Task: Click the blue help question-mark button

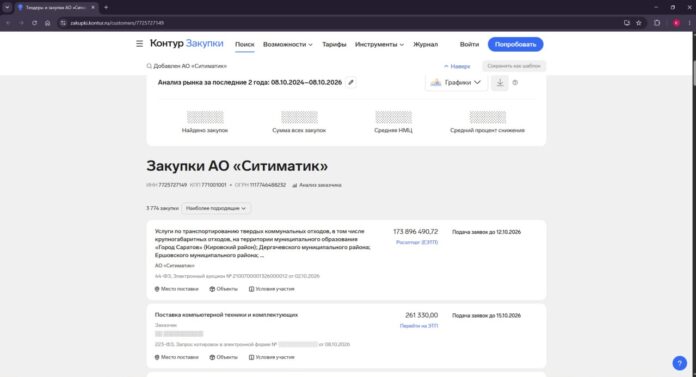Action: [679, 363]
